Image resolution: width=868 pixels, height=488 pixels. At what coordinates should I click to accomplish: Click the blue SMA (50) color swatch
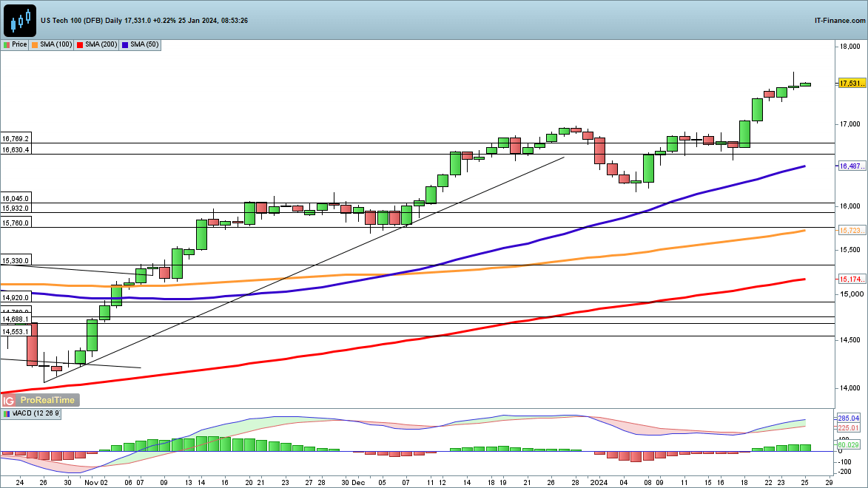125,44
